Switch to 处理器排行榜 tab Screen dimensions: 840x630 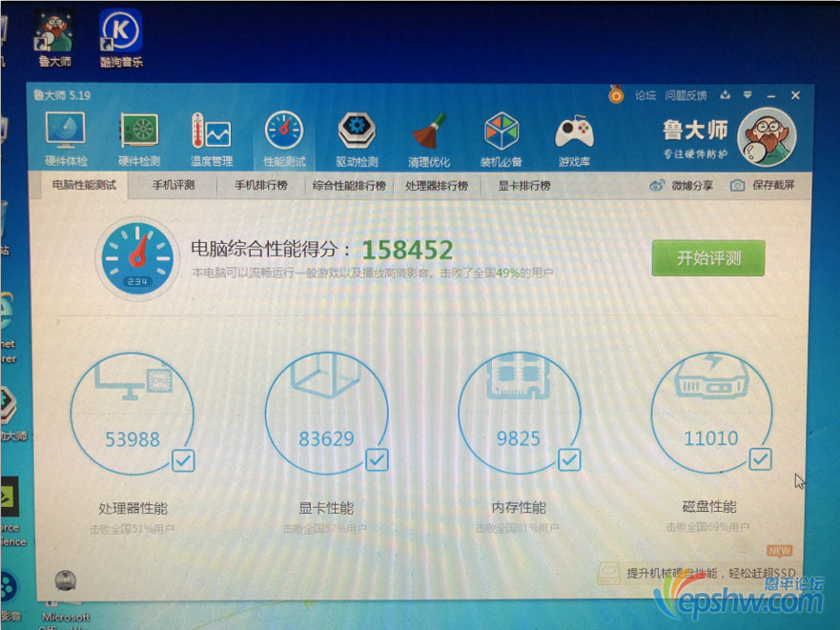(x=437, y=186)
